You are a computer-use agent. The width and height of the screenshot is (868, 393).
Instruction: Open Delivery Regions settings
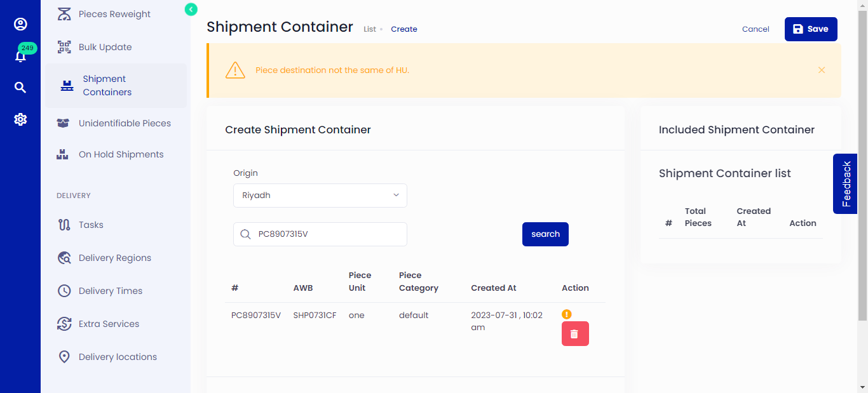(x=115, y=258)
